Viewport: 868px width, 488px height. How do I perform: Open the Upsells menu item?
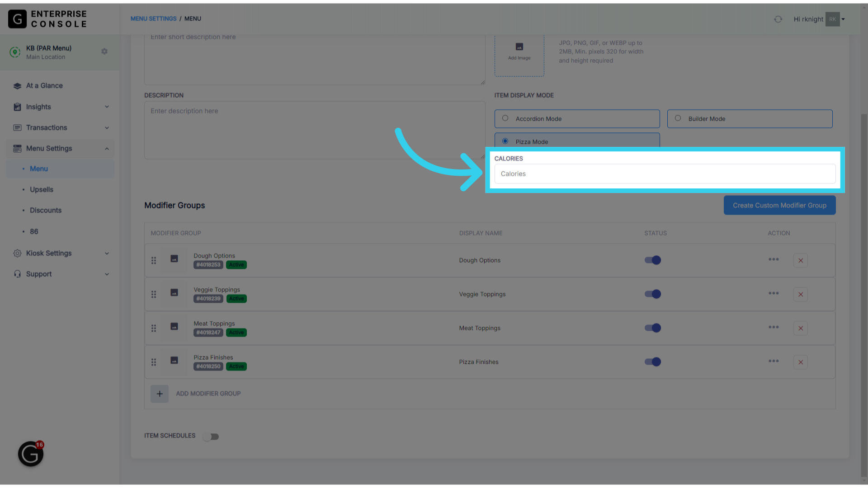point(41,189)
